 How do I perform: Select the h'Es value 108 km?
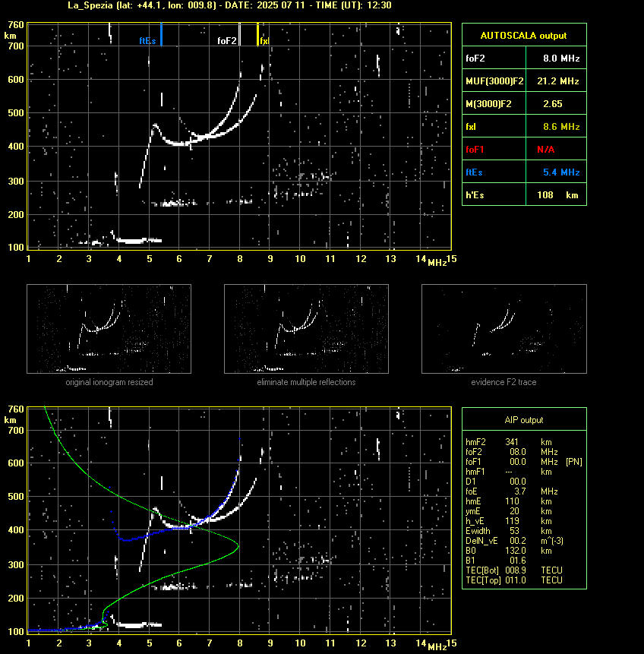557,194
